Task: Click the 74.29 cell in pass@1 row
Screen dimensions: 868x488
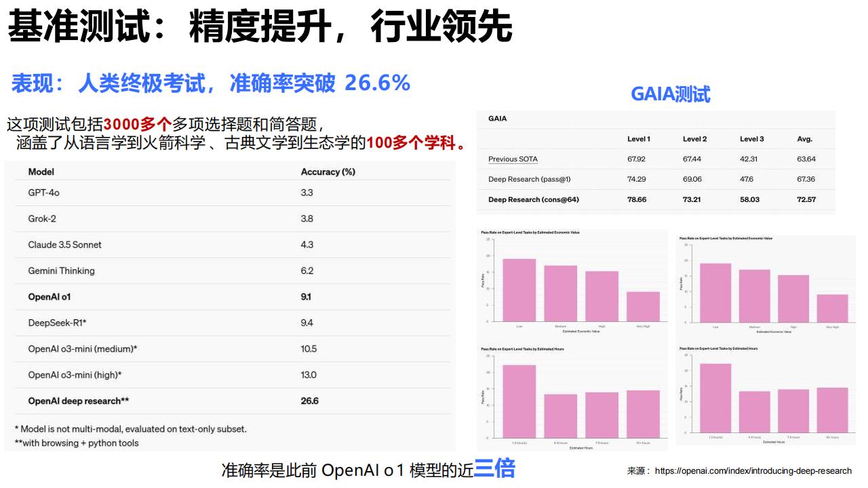Action: click(637, 180)
